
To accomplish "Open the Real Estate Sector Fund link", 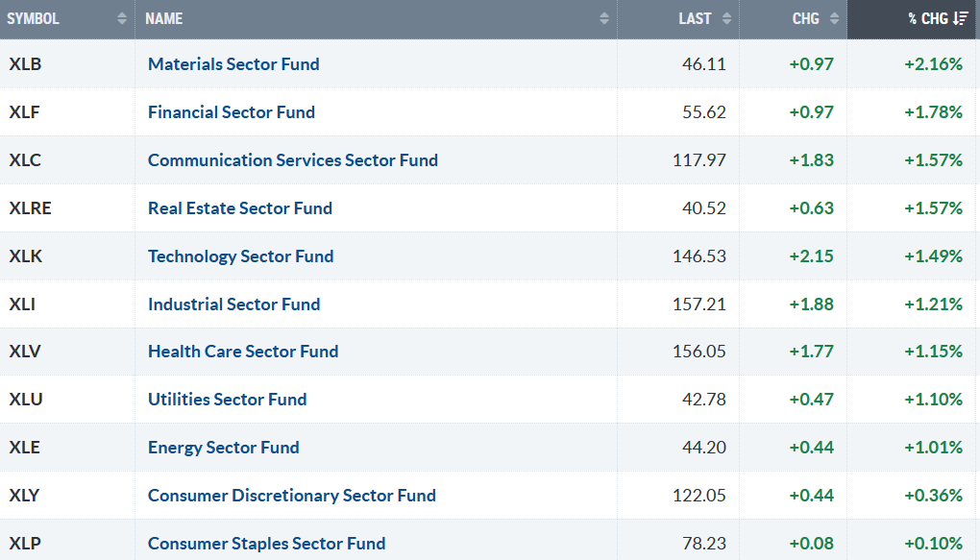I will [240, 208].
